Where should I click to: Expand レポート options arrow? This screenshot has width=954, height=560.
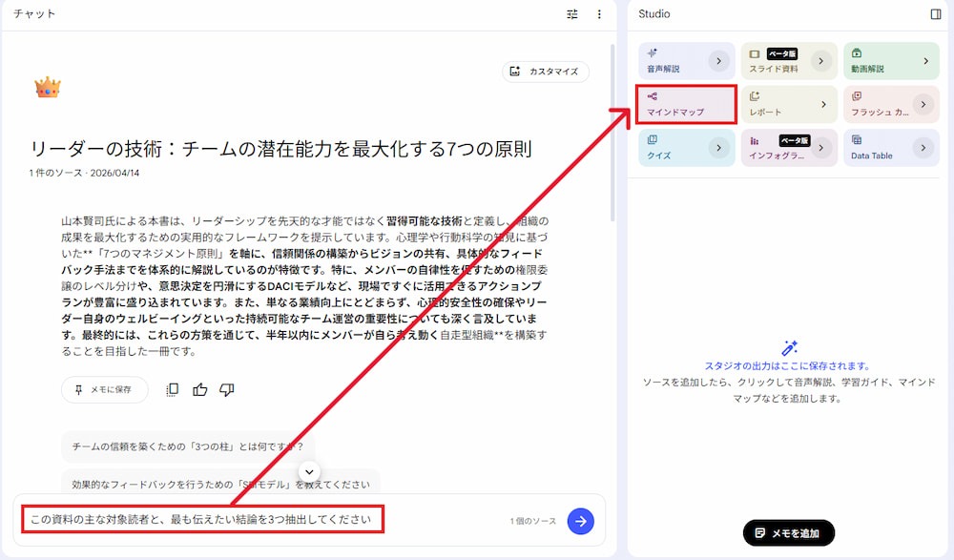click(824, 105)
